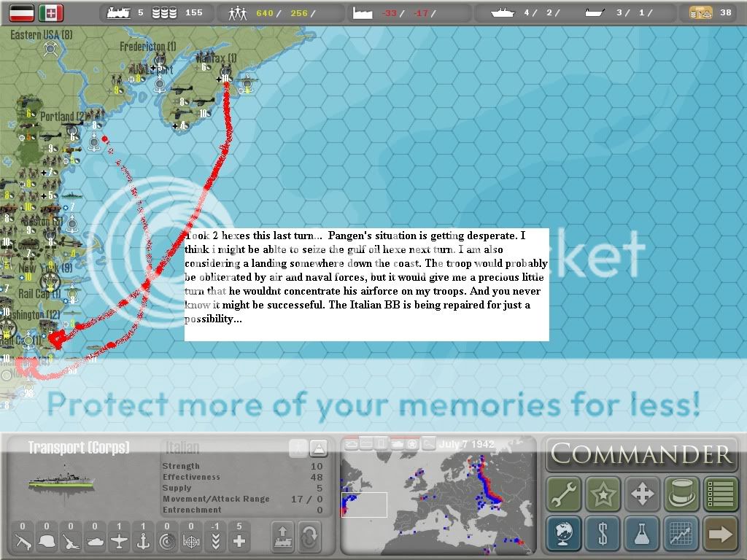Click the Entrenchment row
Image resolution: width=747 pixels, height=560 pixels.
pos(242,510)
